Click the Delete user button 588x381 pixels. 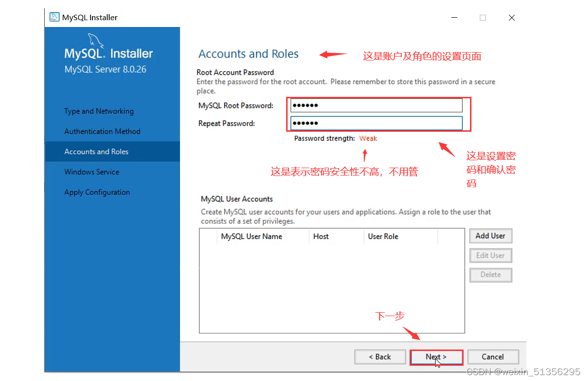(x=491, y=274)
